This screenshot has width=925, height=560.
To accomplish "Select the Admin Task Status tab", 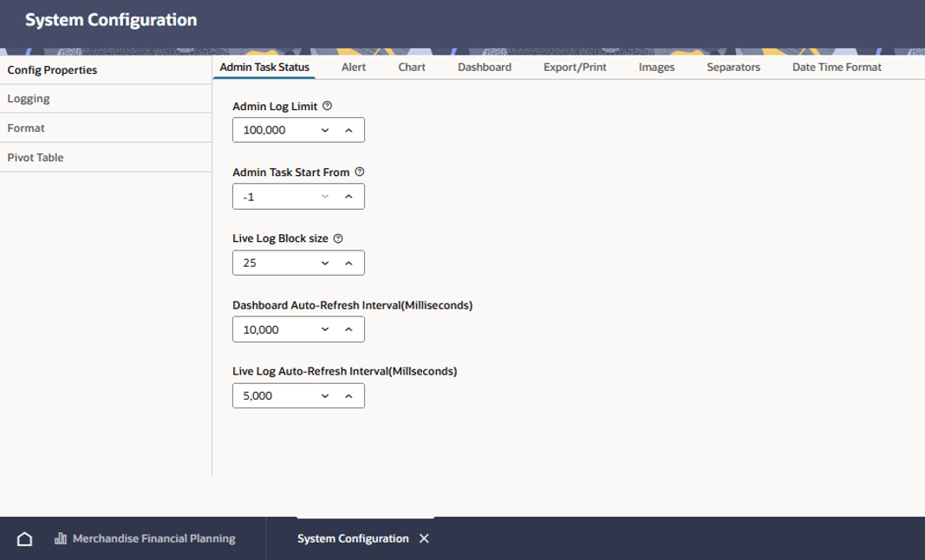I will coord(264,68).
